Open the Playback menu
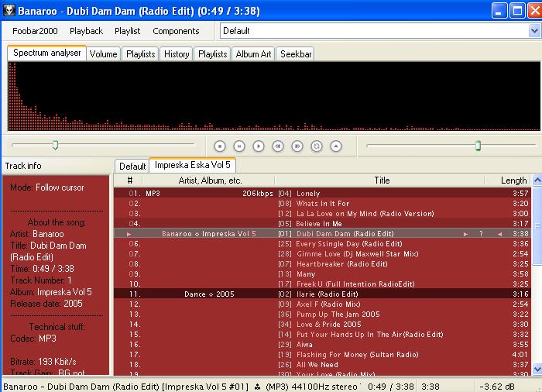The width and height of the screenshot is (542, 392). pyautogui.click(x=87, y=31)
